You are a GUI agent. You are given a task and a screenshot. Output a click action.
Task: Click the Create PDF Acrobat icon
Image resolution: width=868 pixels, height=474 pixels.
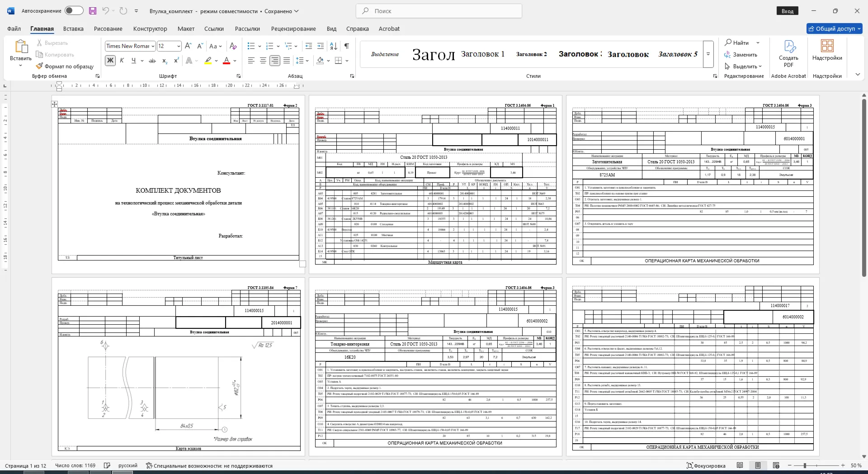(x=788, y=54)
